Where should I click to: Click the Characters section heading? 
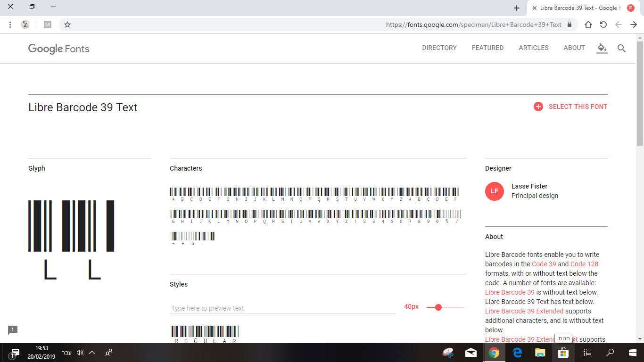(x=186, y=168)
